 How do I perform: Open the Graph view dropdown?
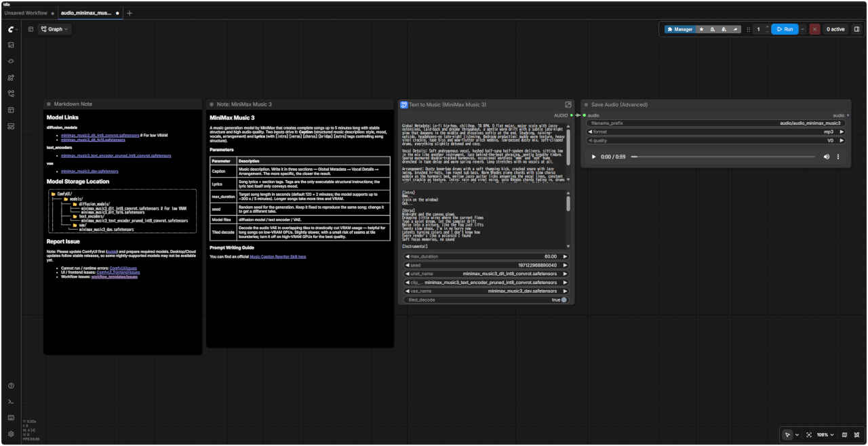coord(54,29)
